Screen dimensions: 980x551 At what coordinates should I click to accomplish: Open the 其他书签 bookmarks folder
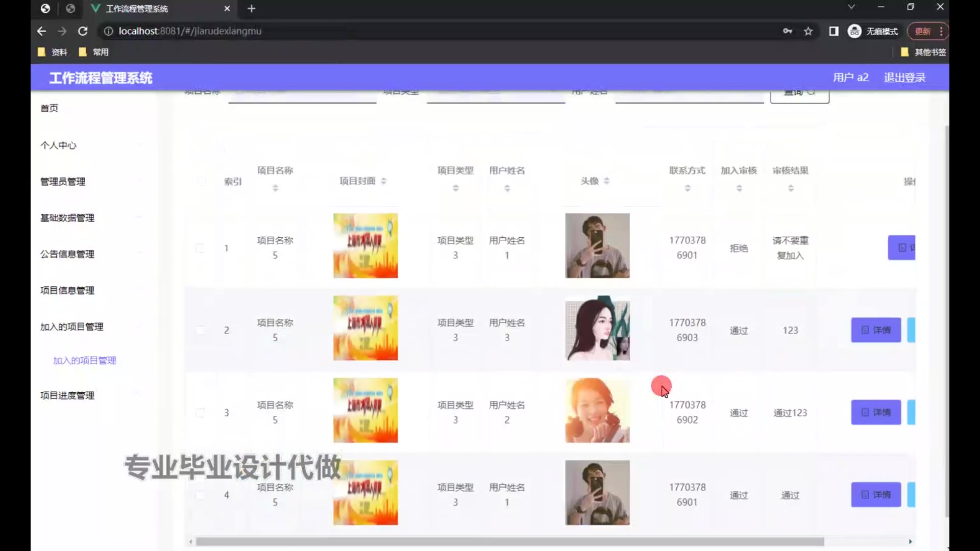coord(924,52)
